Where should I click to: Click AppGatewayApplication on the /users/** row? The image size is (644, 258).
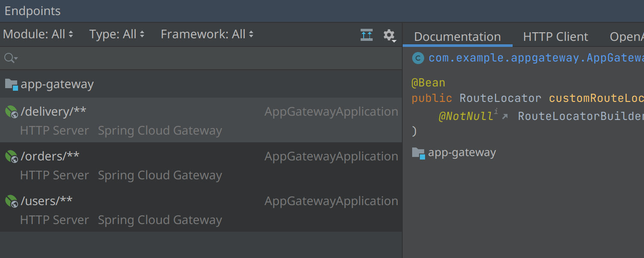(331, 201)
